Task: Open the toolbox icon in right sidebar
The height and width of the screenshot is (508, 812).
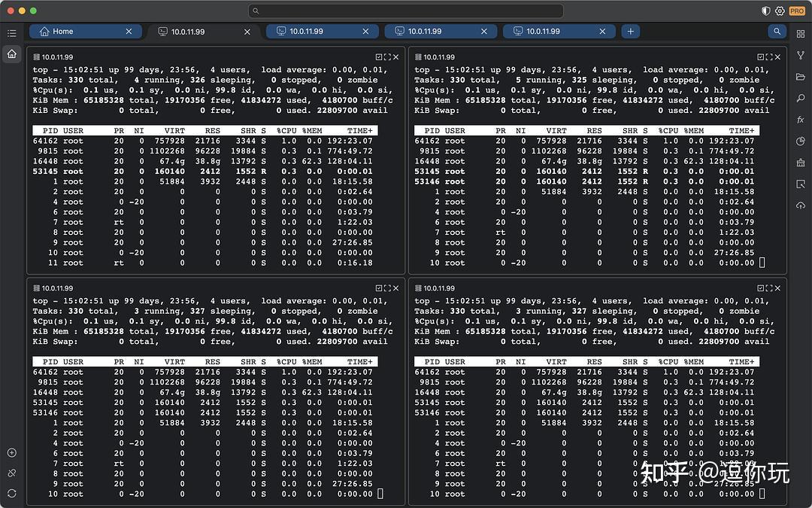Action: (801, 163)
